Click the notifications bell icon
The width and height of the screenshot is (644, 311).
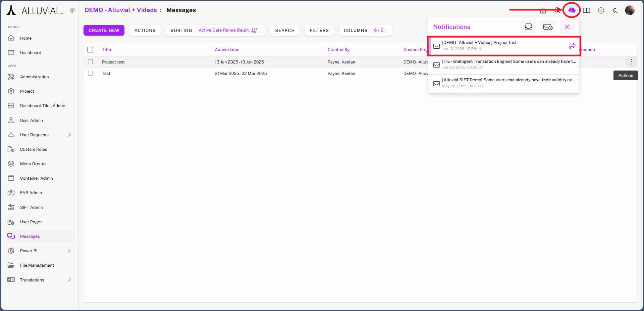click(572, 10)
